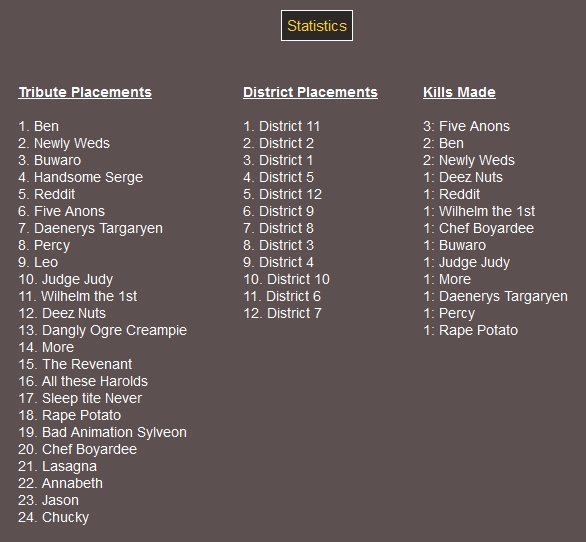This screenshot has height=542, width=586.
Task: Click the Statistics button
Action: [x=317, y=26]
